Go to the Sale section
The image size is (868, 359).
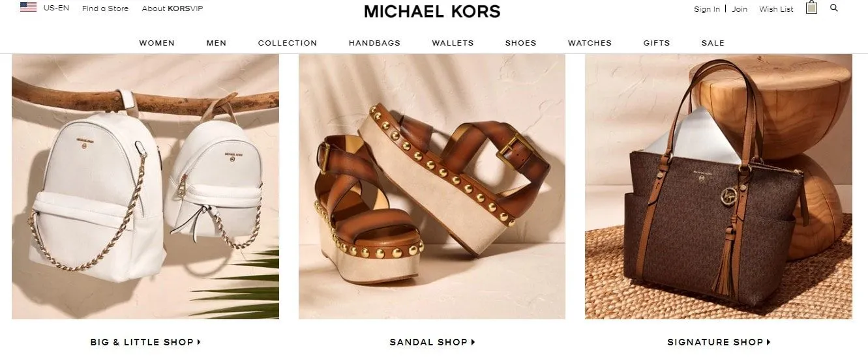(713, 43)
